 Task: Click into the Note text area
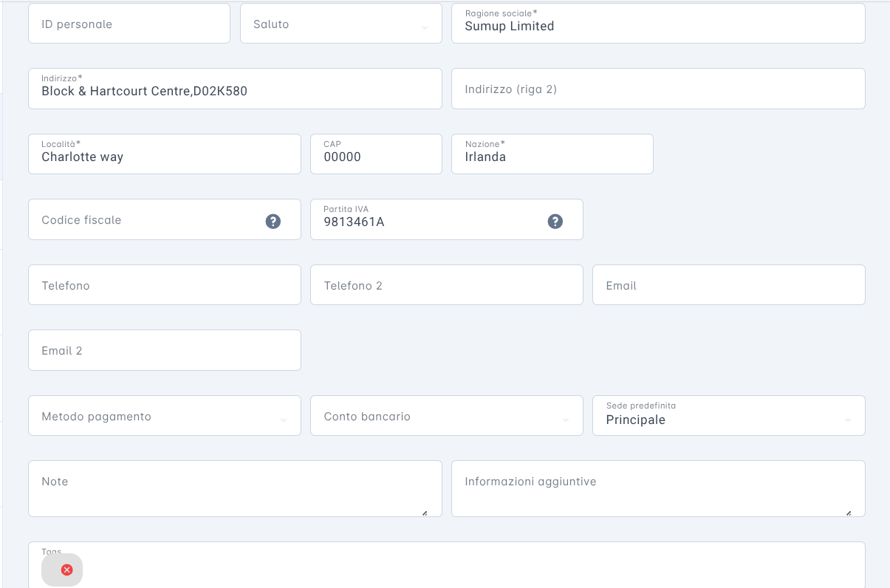point(235,489)
